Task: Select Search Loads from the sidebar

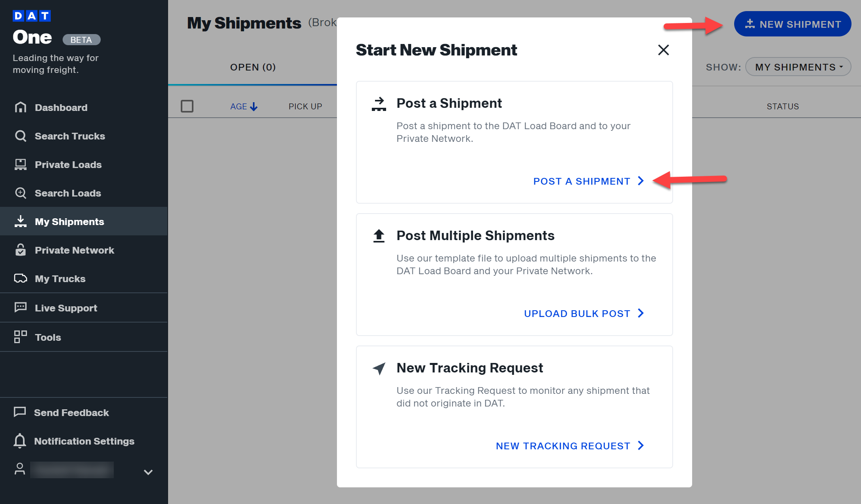Action: [68, 193]
